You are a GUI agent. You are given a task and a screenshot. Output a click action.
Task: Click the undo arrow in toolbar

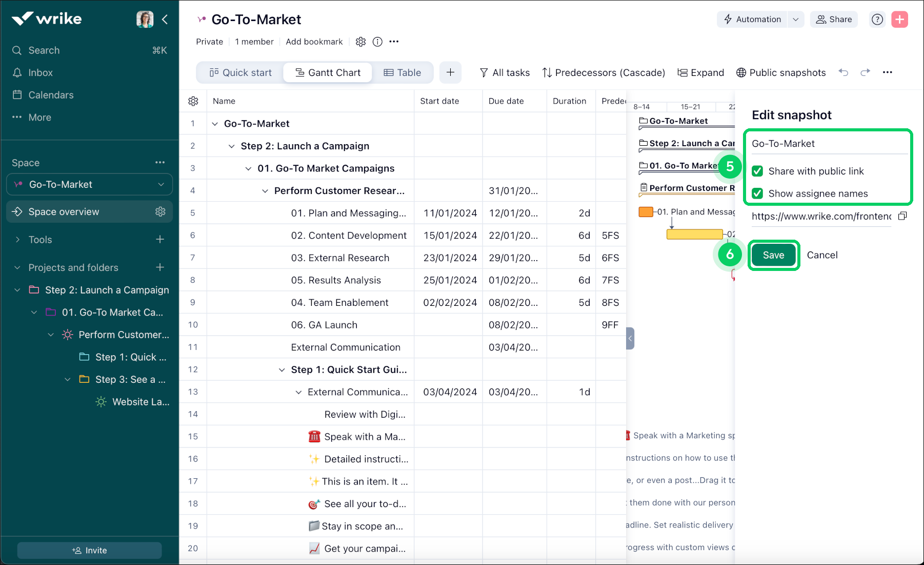tap(843, 72)
